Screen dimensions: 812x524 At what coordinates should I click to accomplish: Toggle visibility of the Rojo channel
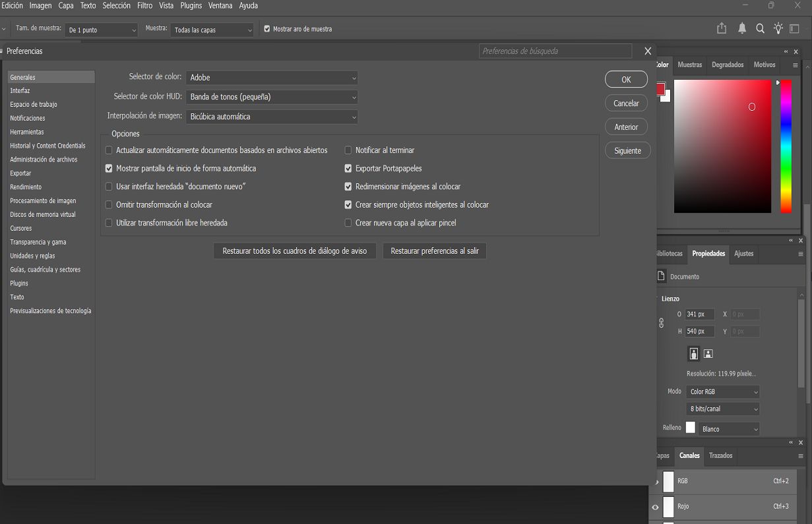point(654,507)
